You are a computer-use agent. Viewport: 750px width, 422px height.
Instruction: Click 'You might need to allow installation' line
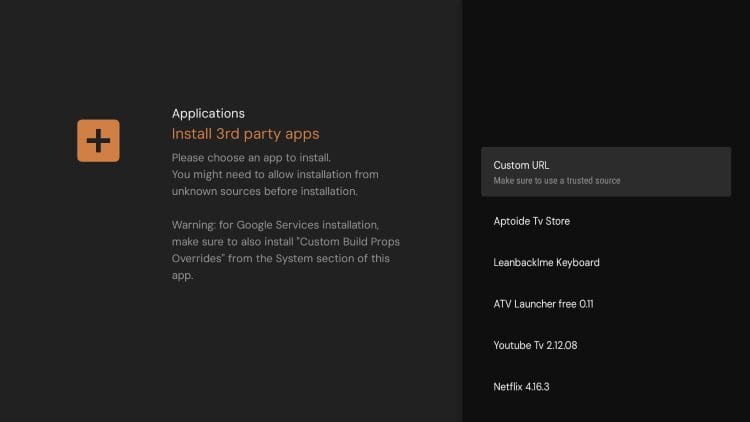(275, 175)
